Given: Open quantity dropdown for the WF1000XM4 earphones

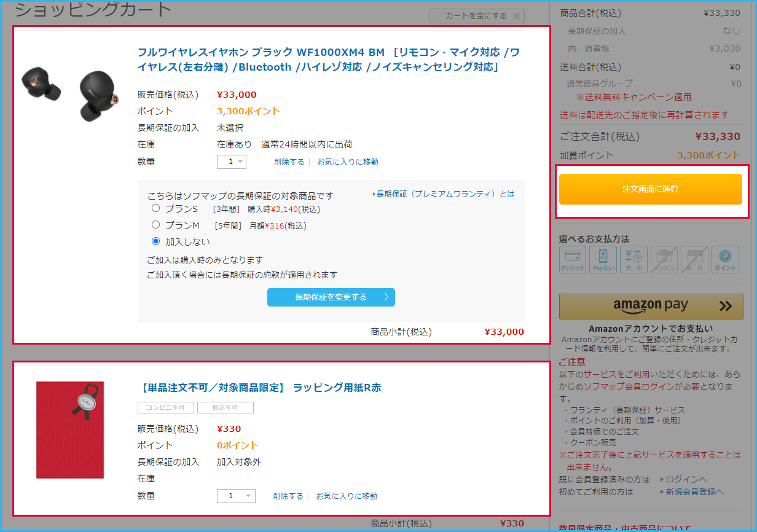Looking at the screenshot, I should point(232,162).
